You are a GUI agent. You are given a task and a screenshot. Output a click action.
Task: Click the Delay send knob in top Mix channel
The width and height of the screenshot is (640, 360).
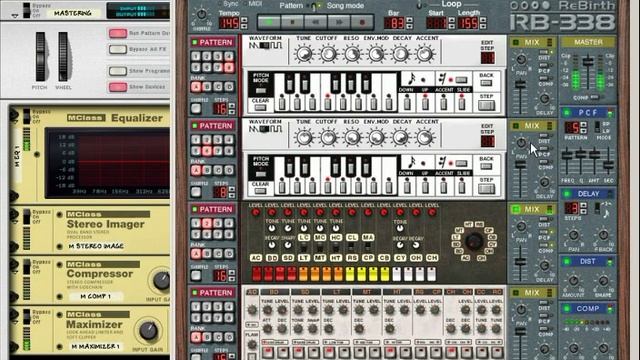pyautogui.click(x=544, y=98)
